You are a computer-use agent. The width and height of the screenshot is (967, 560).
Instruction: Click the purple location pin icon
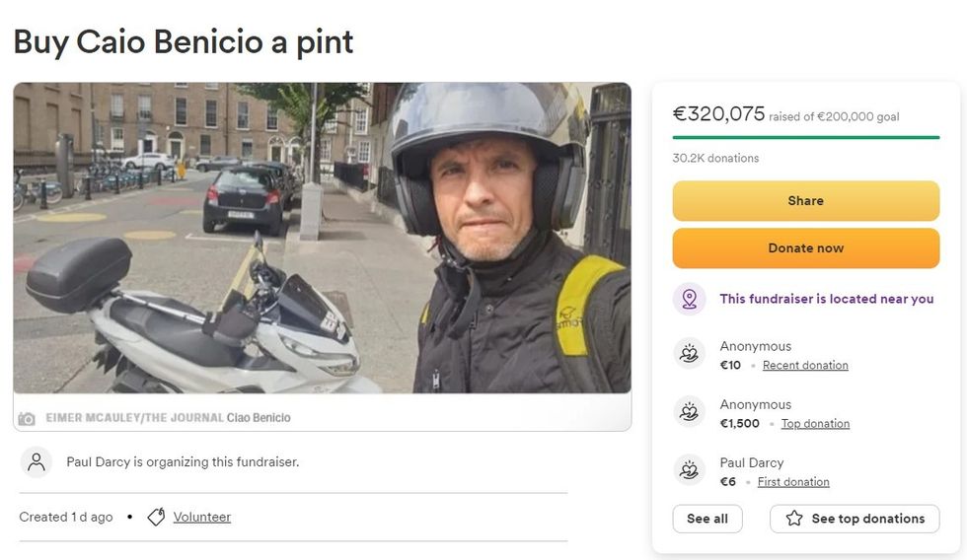pyautogui.click(x=689, y=299)
